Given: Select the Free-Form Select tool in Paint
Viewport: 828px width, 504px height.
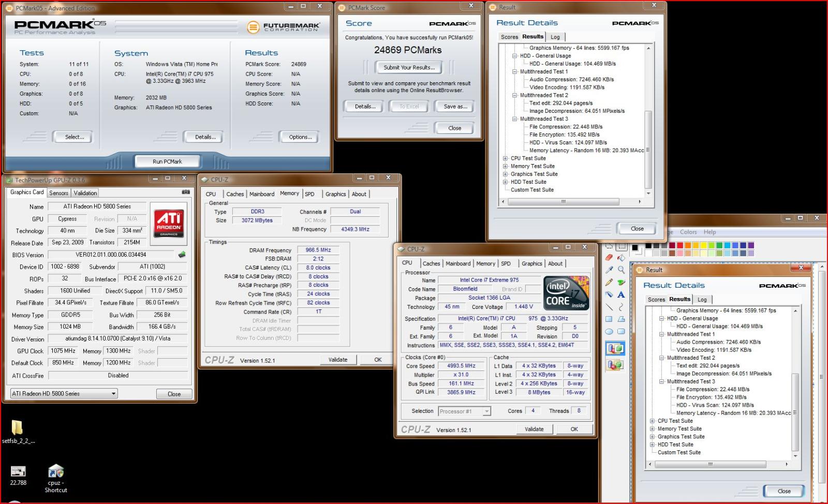Looking at the screenshot, I should pyautogui.click(x=609, y=246).
